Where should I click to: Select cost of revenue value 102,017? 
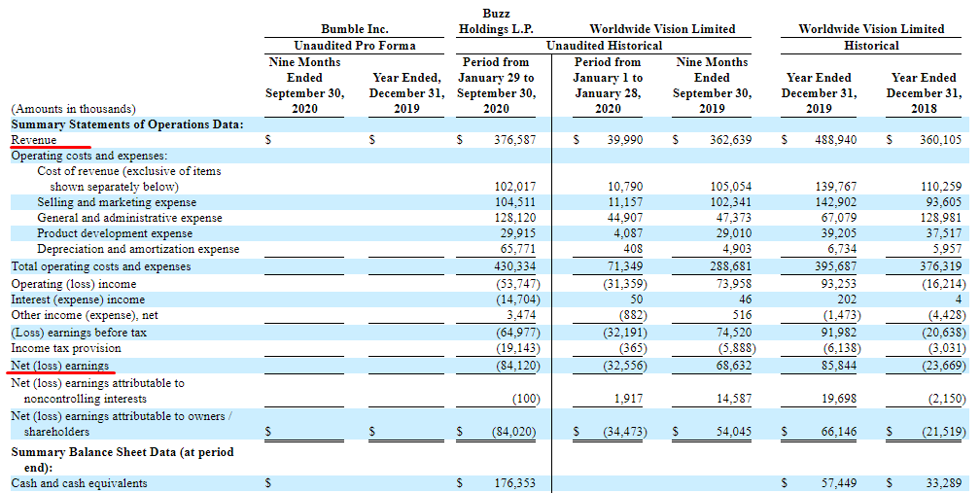click(515, 187)
